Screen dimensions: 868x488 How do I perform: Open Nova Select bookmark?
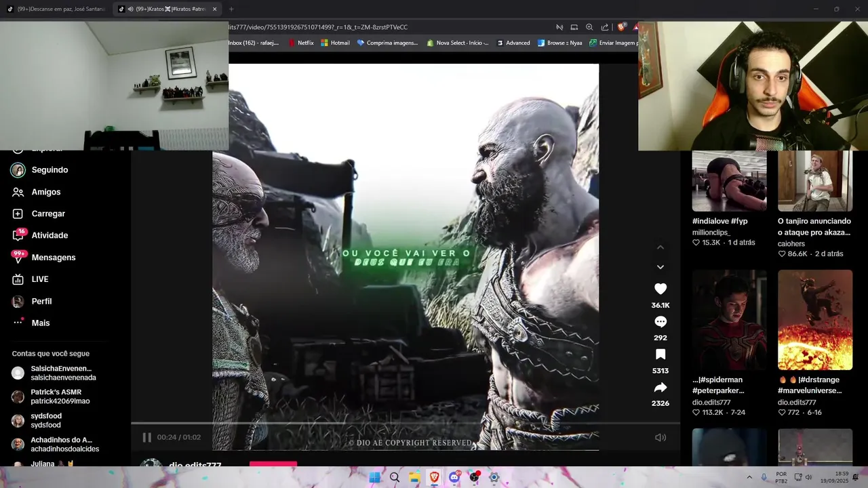[458, 43]
